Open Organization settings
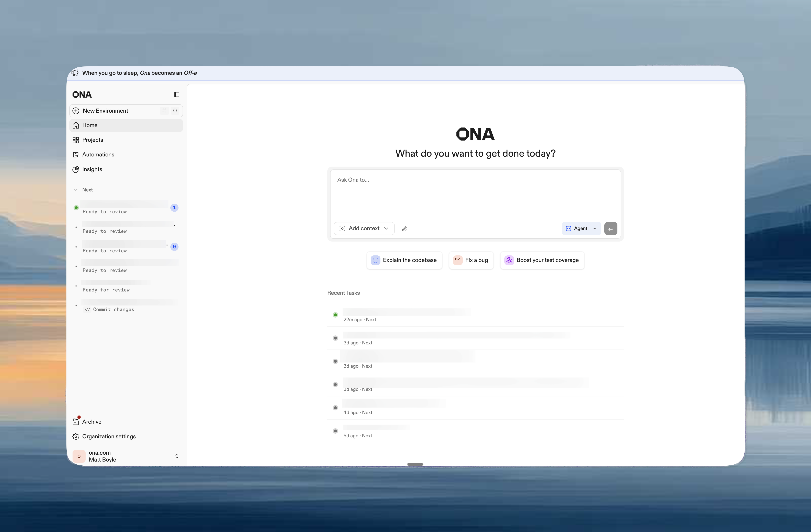Image resolution: width=811 pixels, height=532 pixels. coord(108,436)
